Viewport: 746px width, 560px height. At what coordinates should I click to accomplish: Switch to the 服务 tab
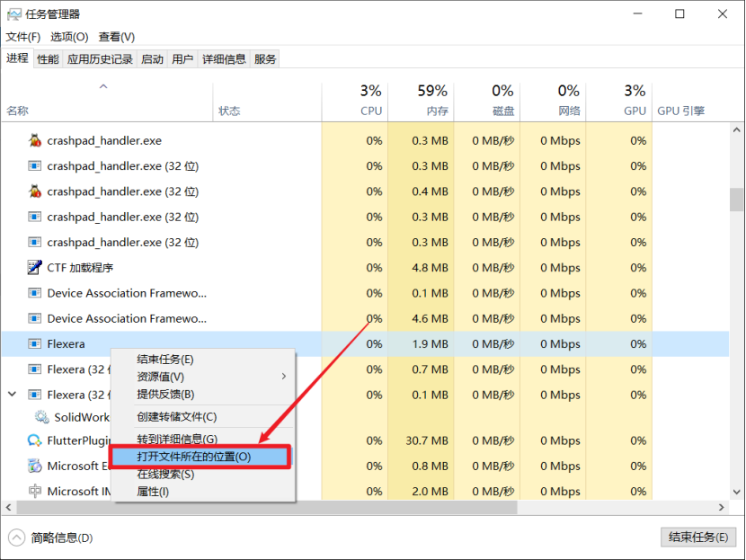tap(263, 58)
